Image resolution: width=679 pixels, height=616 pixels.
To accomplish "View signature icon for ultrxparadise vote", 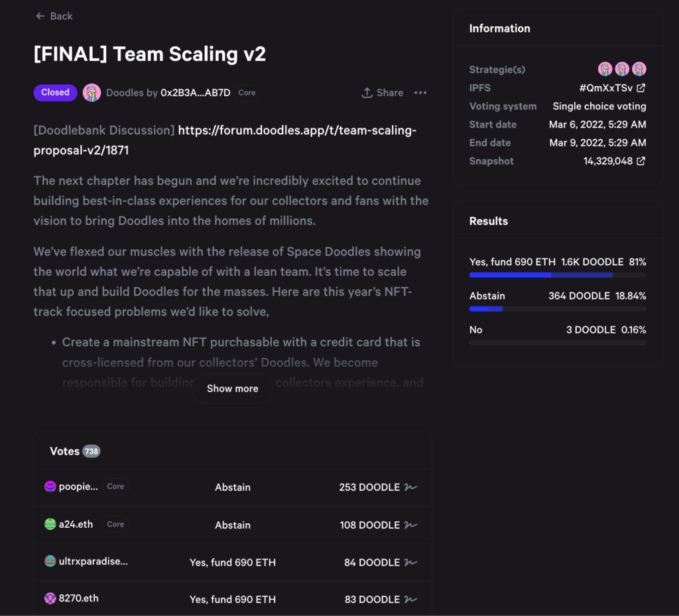I will tap(410, 562).
